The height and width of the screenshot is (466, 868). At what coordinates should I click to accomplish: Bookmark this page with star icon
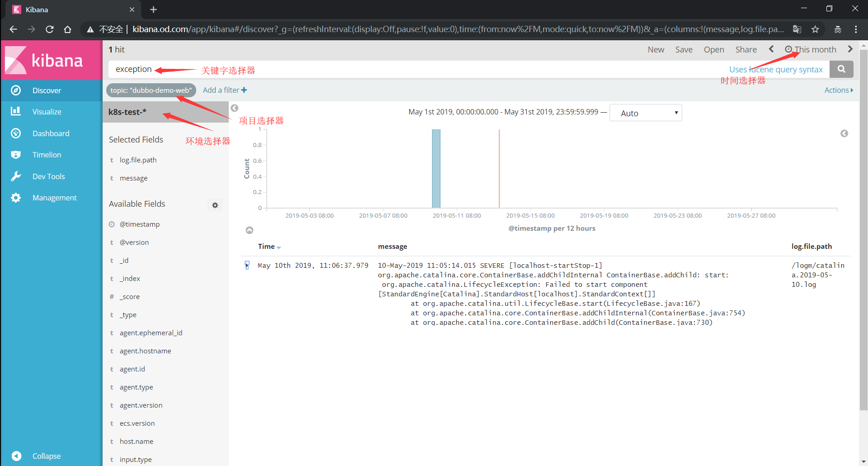[x=815, y=29]
